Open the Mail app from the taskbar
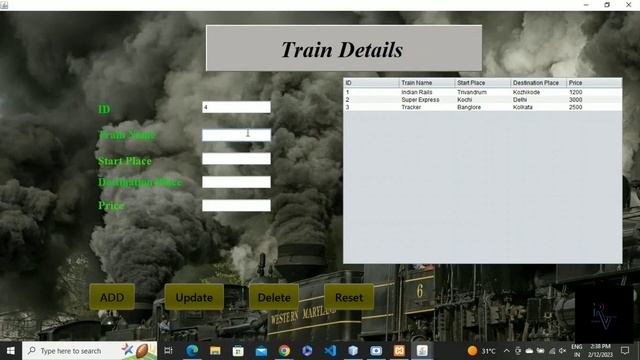The height and width of the screenshot is (360, 640). [x=261, y=351]
